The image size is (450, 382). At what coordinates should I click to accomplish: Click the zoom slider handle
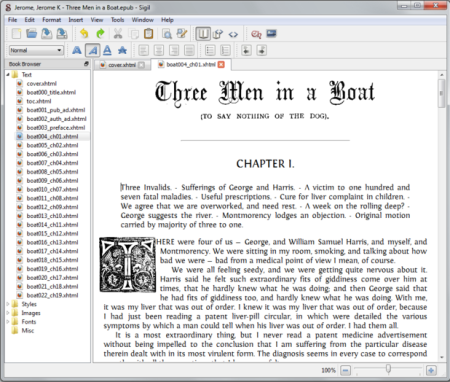click(388, 368)
